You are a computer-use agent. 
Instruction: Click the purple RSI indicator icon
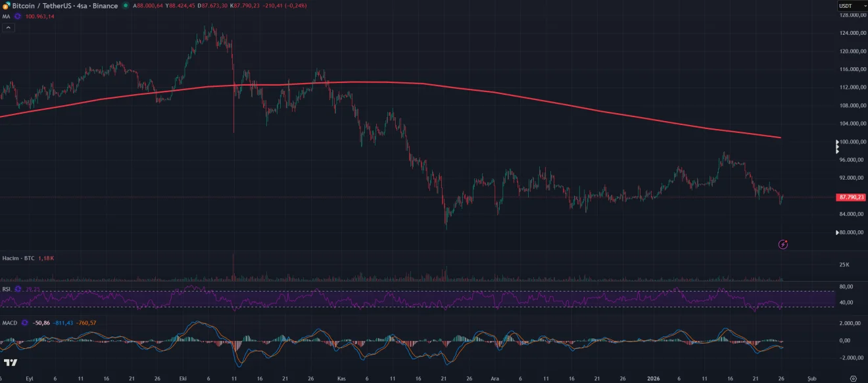pyautogui.click(x=18, y=289)
